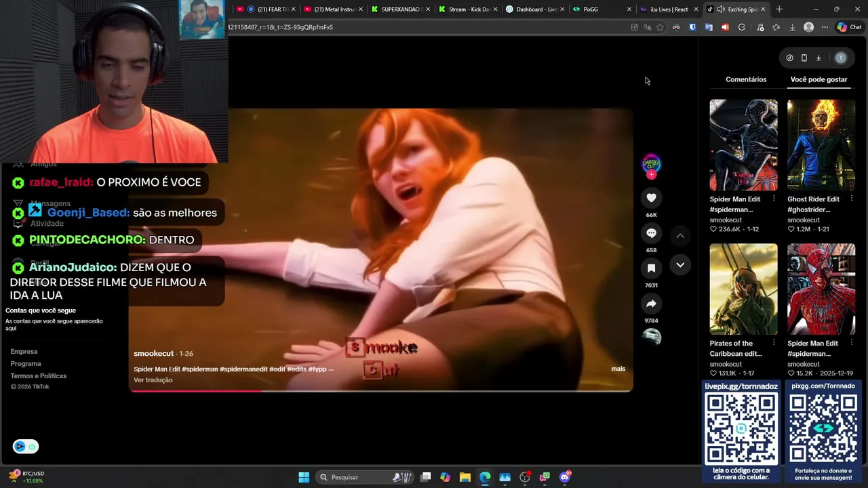Image resolution: width=868 pixels, height=488 pixels.
Task: Like the video with the heart icon
Action: point(651,198)
